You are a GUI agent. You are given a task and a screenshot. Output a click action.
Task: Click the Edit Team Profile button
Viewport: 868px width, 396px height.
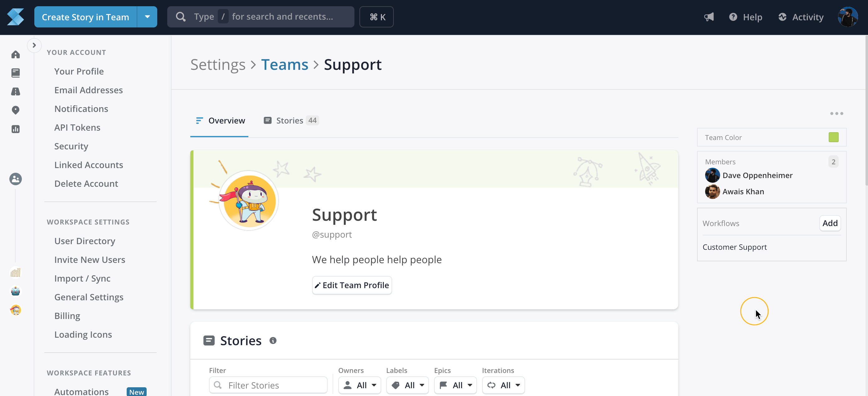pos(352,285)
